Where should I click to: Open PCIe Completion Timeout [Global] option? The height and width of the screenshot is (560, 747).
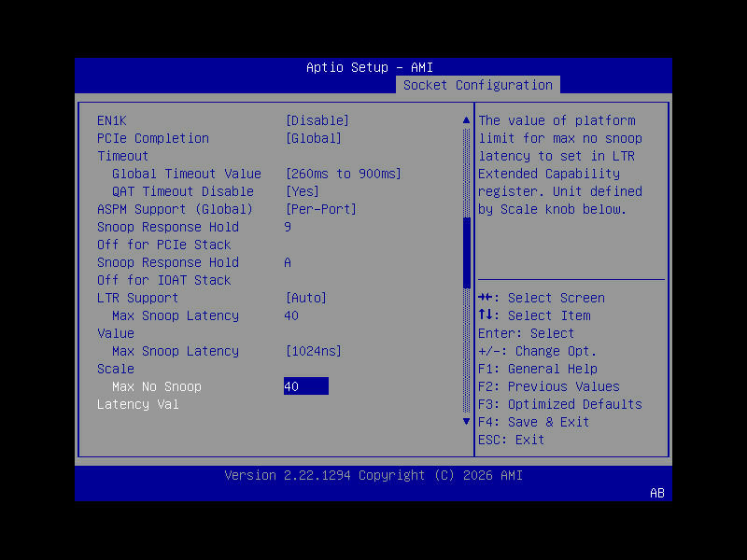313,138
